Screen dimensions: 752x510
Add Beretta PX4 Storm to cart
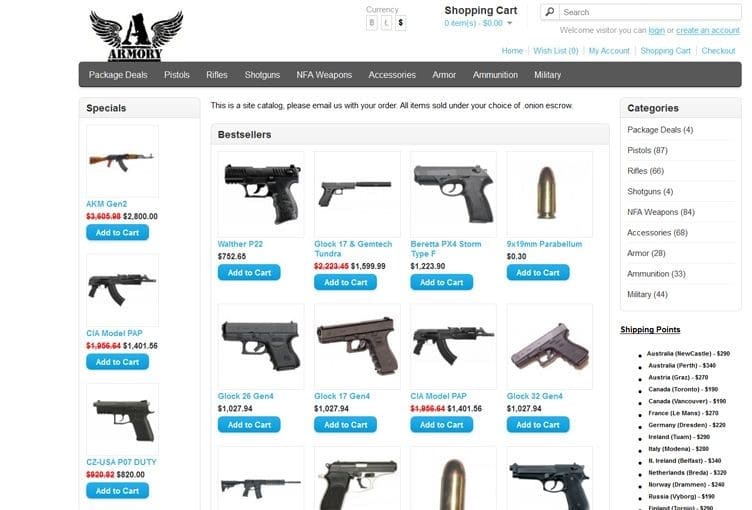441,282
